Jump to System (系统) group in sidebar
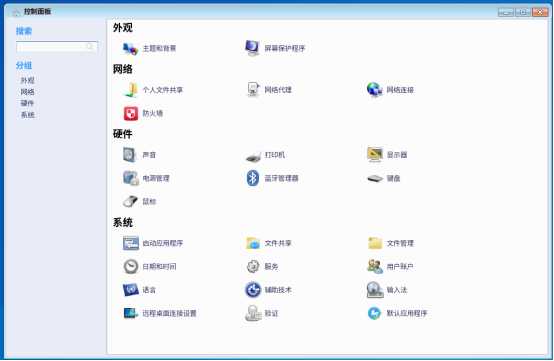 [x=28, y=115]
